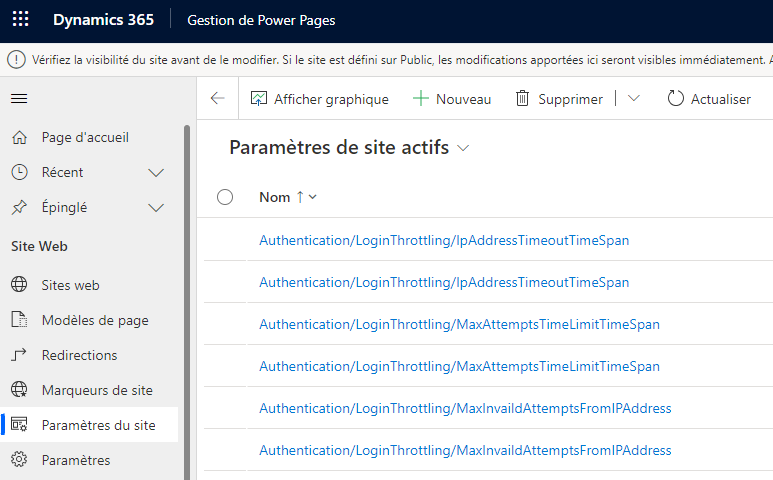This screenshot has height=480, width=773.
Task: Click the Site Web section heading
Action: (x=39, y=246)
